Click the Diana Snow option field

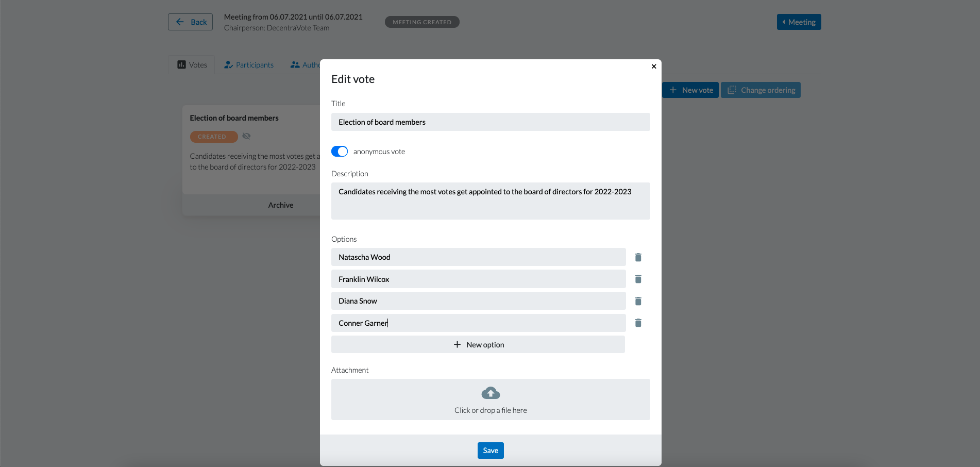click(478, 301)
